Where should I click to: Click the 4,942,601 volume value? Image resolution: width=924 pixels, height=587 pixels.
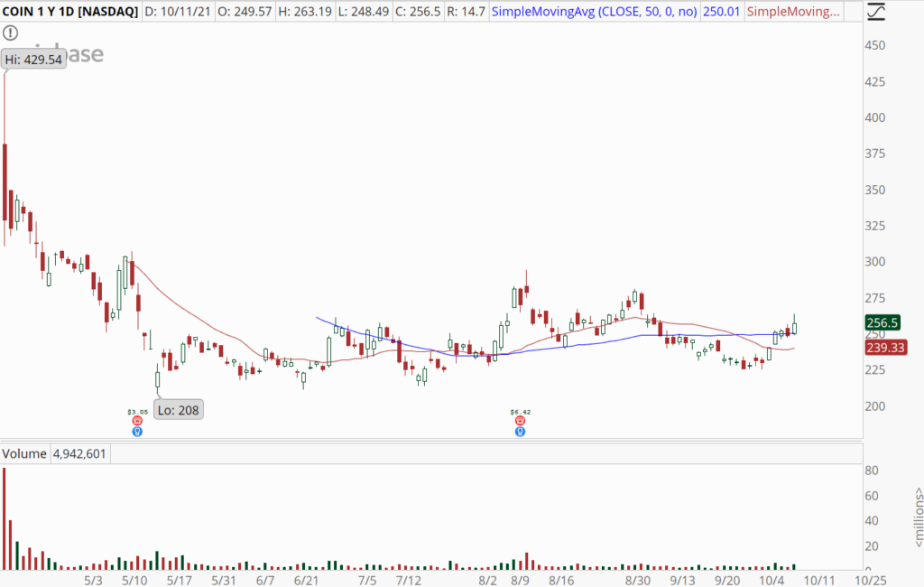click(x=79, y=453)
